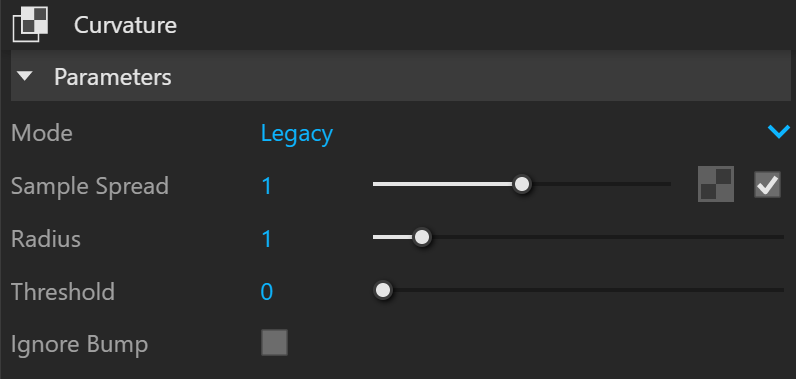Click the Curvature node icon
796x379 pixels.
click(x=30, y=24)
